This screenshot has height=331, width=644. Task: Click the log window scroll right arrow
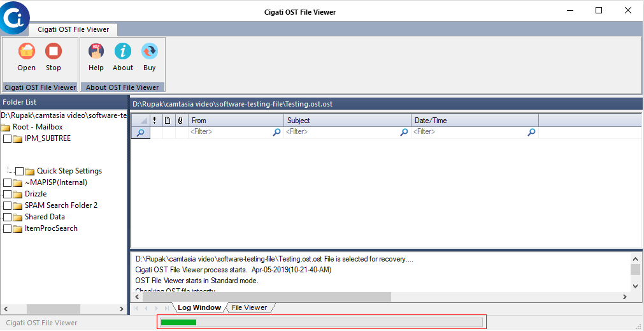tap(625, 297)
